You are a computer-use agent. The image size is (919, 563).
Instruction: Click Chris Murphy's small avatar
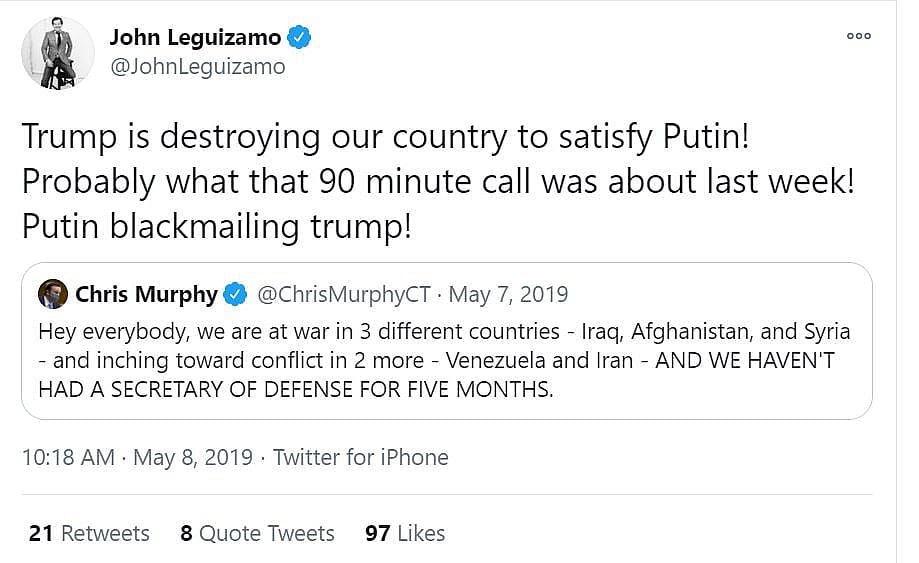pos(52,294)
